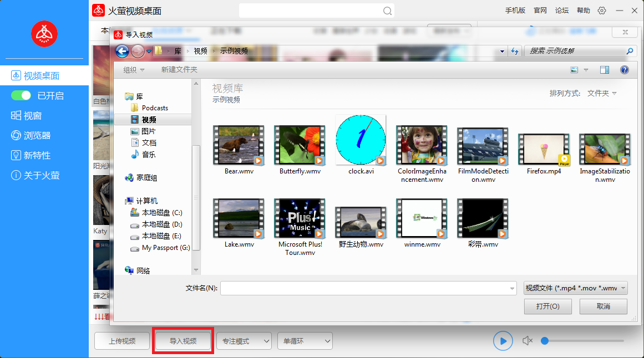Open the 视窗 sidebar item
644x358 pixels.
click(26, 116)
